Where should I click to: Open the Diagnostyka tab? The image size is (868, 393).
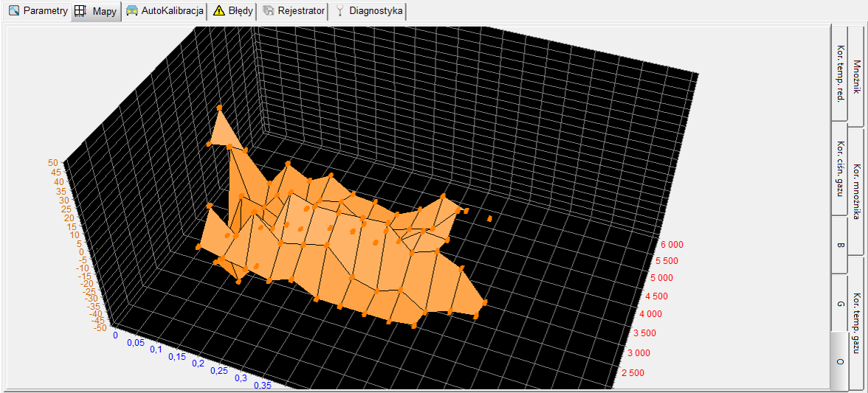pyautogui.click(x=369, y=11)
